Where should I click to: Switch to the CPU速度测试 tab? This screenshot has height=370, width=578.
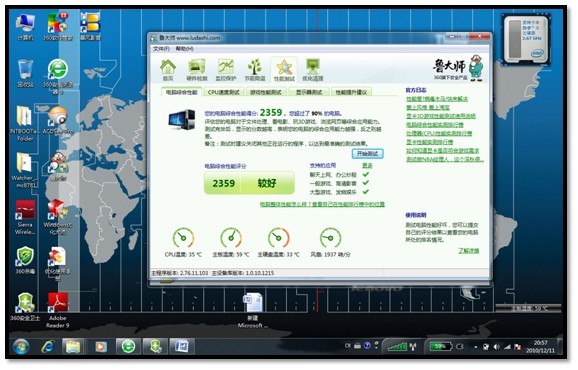click(223, 92)
